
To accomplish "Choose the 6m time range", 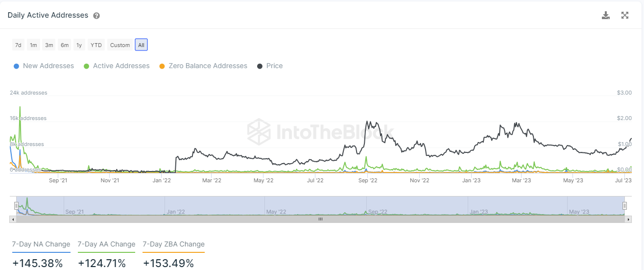I will pyautogui.click(x=65, y=45).
